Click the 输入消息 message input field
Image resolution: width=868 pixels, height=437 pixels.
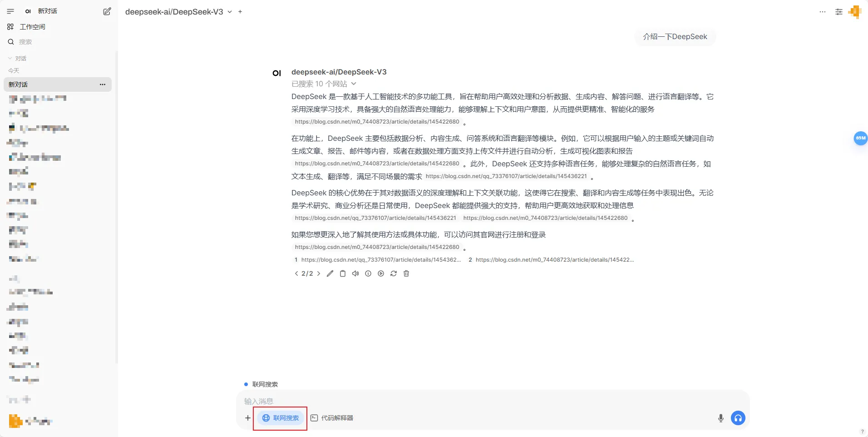493,401
